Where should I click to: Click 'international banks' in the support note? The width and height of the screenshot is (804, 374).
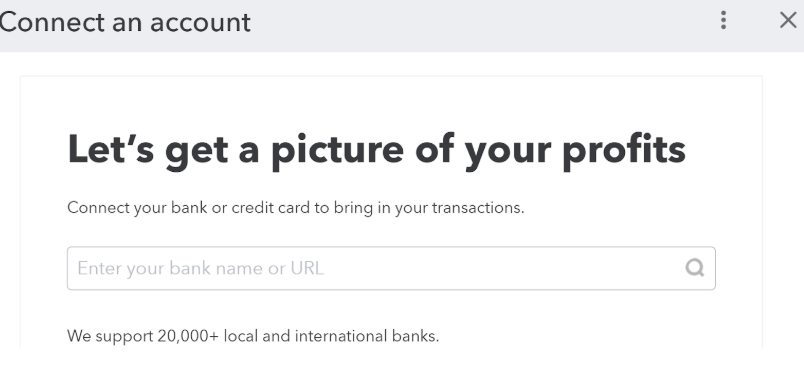click(x=367, y=337)
